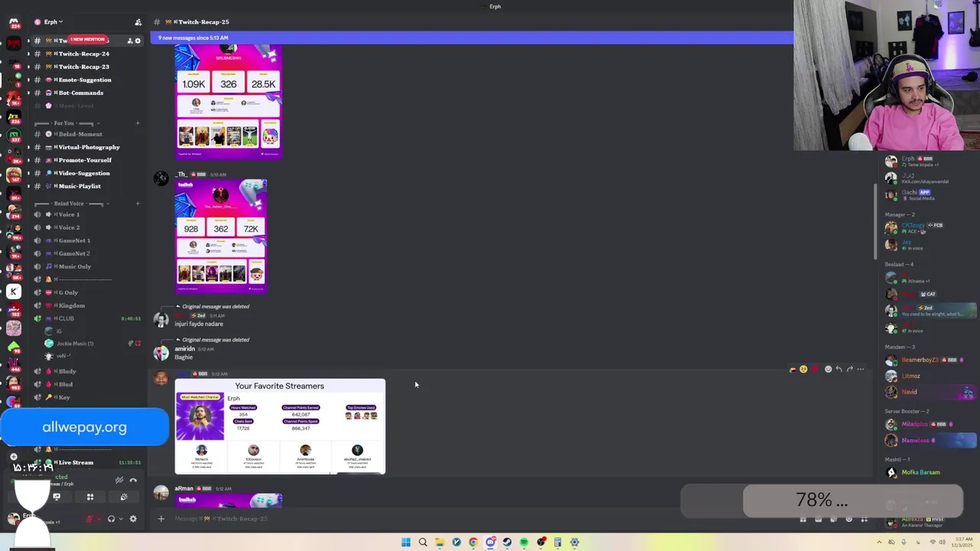The image size is (980, 551).
Task: Click message input field for Twitch-Recap-25
Action: (x=475, y=519)
